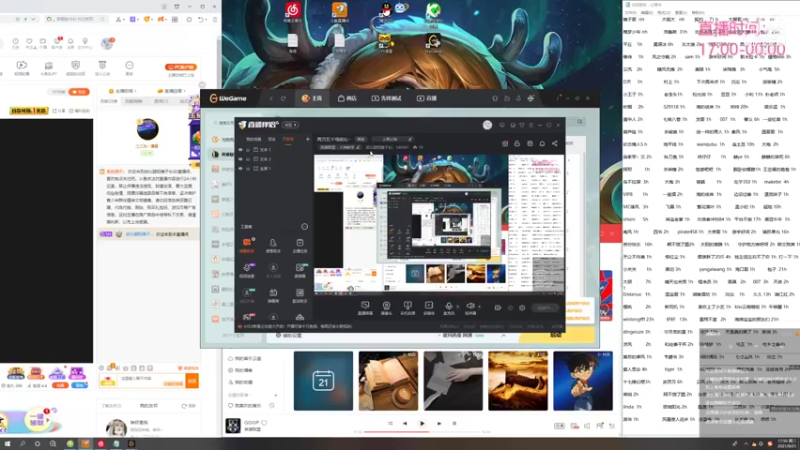
Task: Open the daily recommendation calendar thumbnail
Action: tap(323, 381)
